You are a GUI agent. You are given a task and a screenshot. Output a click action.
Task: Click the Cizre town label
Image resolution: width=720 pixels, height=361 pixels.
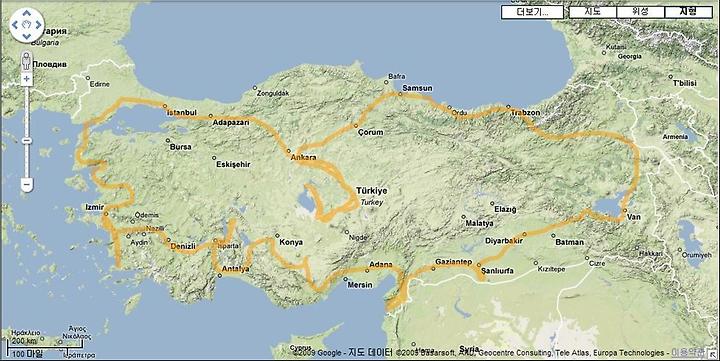coord(597,264)
